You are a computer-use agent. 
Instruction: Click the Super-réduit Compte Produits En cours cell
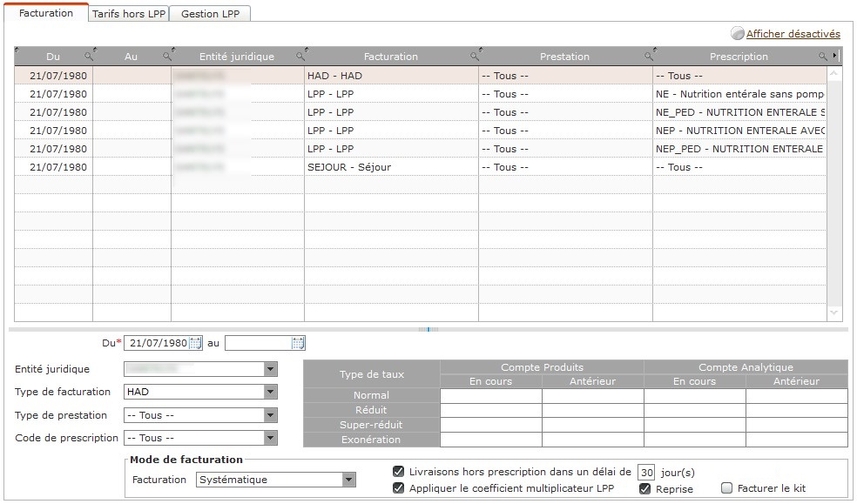pyautogui.click(x=491, y=425)
